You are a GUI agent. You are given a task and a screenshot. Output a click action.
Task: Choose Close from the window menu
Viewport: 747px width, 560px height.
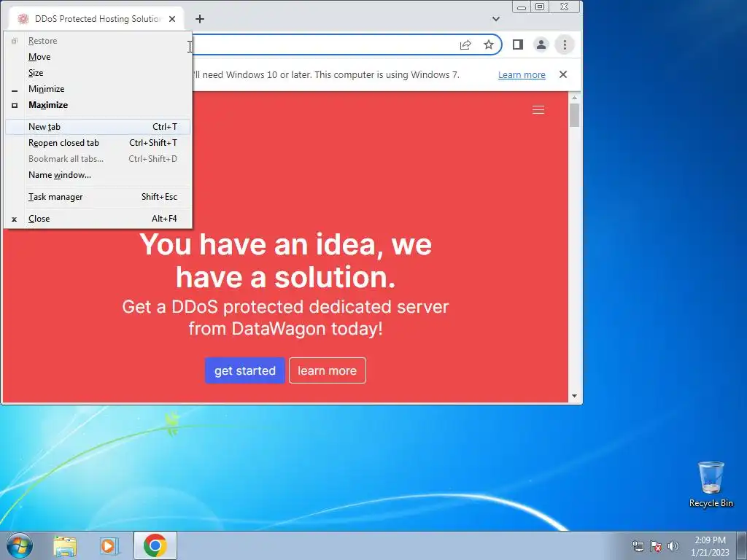pos(98,219)
